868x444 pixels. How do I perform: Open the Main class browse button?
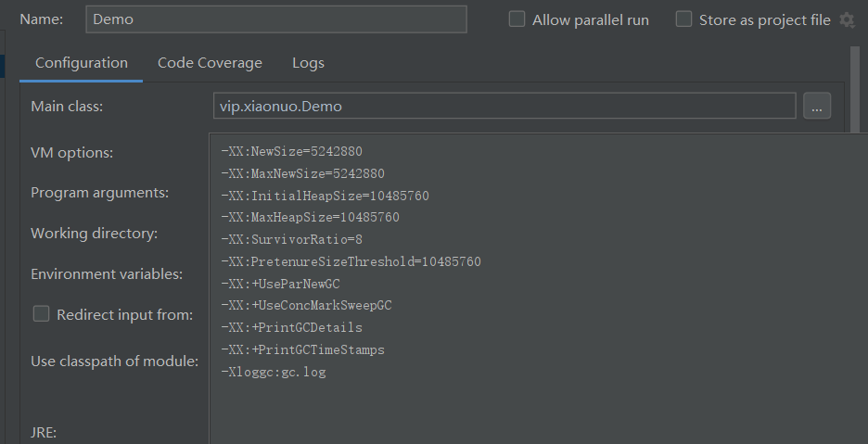(816, 107)
